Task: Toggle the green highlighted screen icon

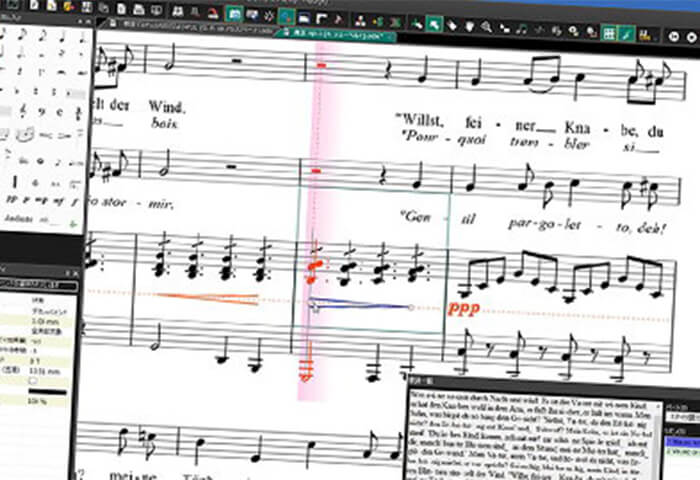Action: pyautogui.click(x=234, y=14)
